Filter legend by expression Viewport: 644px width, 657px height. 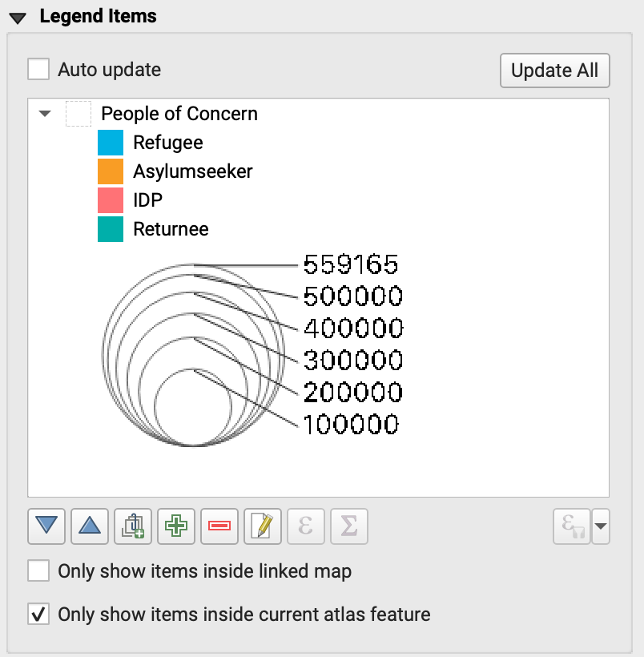[570, 526]
